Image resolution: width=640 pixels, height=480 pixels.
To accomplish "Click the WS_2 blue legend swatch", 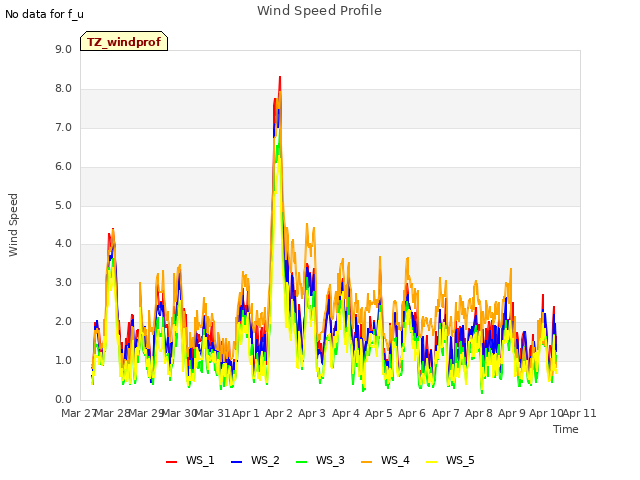I will (236, 461).
